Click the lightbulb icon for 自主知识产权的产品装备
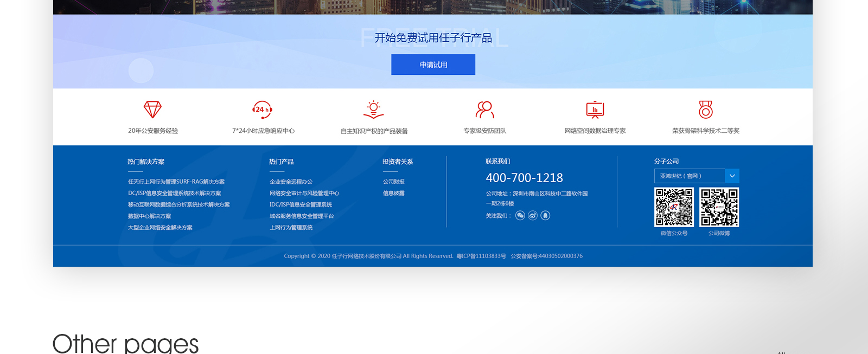The height and width of the screenshot is (354, 868). click(x=373, y=110)
